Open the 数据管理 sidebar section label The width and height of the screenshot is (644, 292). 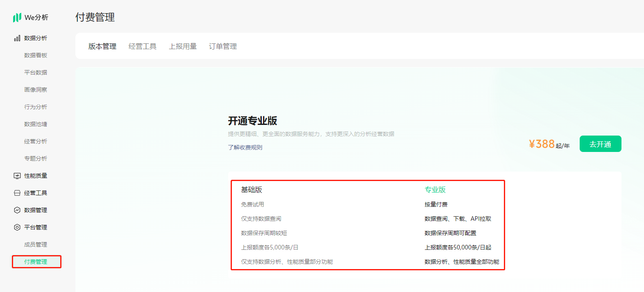[36, 210]
